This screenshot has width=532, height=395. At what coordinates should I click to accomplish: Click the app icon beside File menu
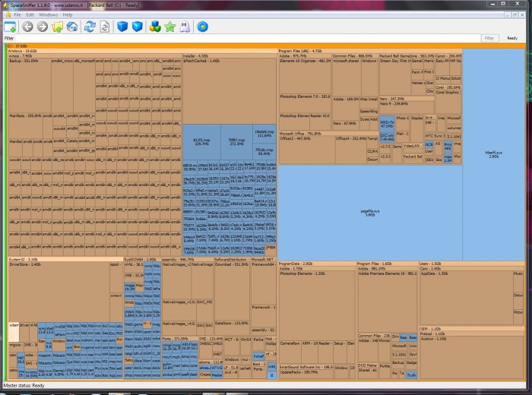(x=8, y=15)
